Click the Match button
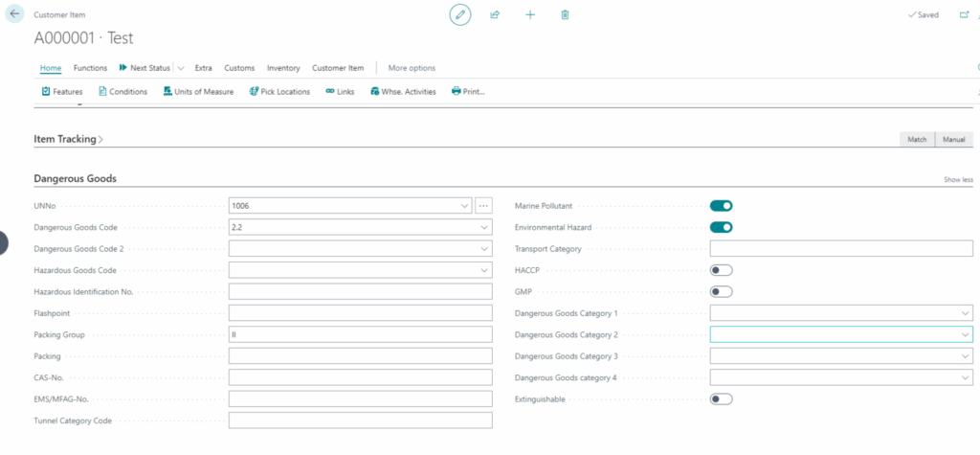Viewport: 980px width, 455px height. 917,140
